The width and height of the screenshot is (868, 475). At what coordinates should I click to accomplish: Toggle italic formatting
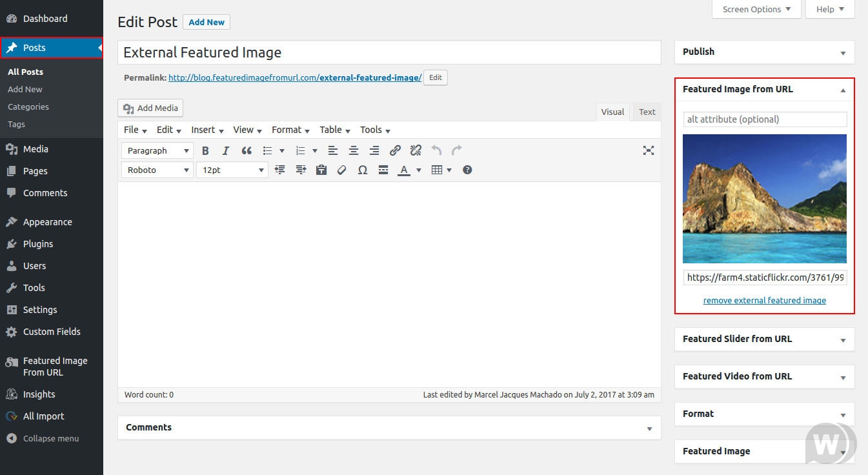tap(226, 150)
